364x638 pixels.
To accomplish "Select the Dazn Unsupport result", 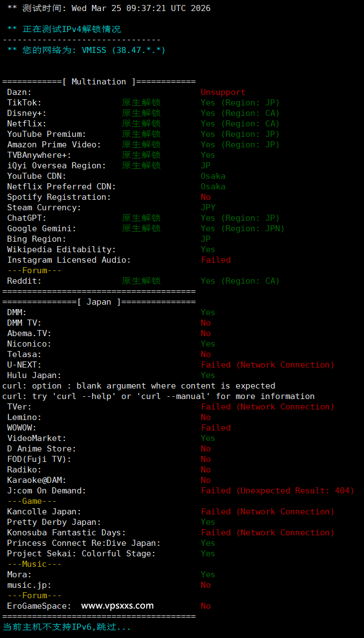I will [x=223, y=92].
